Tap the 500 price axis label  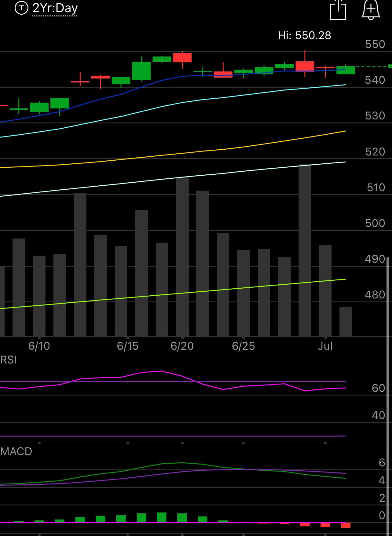pyautogui.click(x=375, y=223)
